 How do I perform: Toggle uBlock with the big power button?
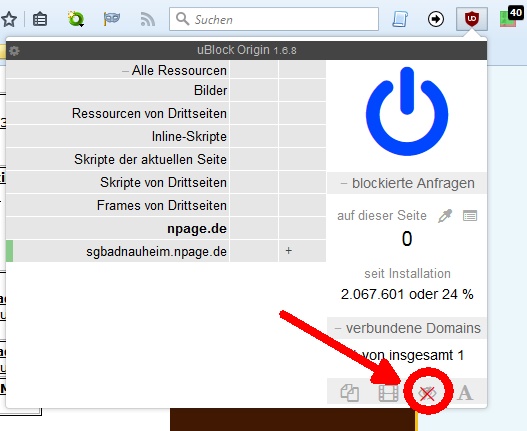coord(407,111)
